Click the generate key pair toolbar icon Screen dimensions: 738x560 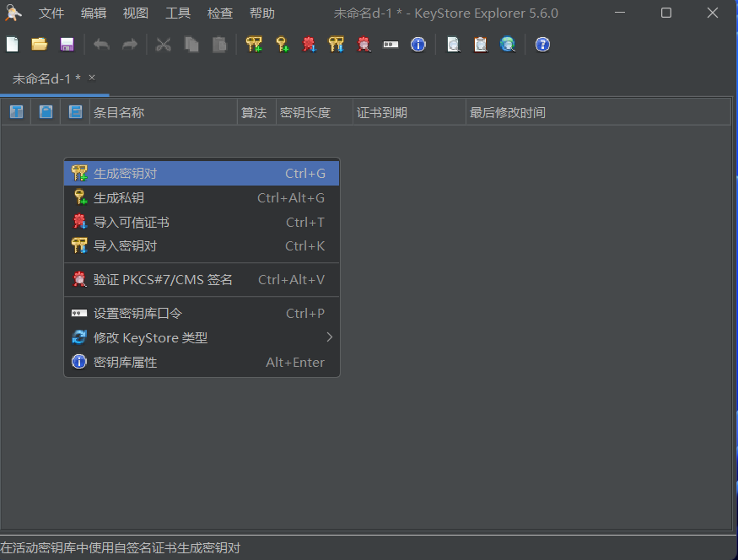(254, 45)
